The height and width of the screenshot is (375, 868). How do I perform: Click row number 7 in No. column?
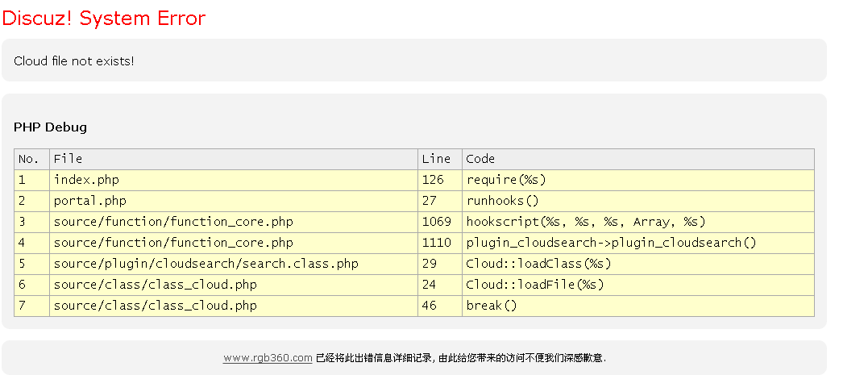32,306
